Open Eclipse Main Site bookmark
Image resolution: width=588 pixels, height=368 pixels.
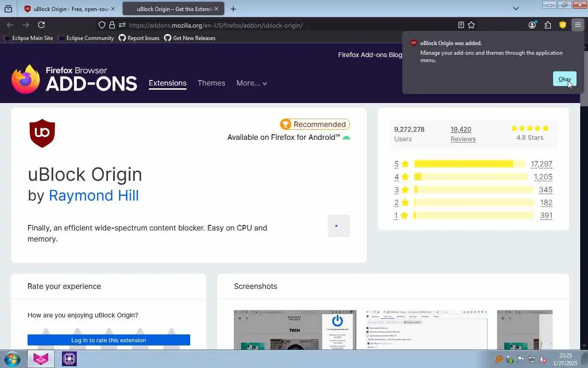[x=28, y=38]
